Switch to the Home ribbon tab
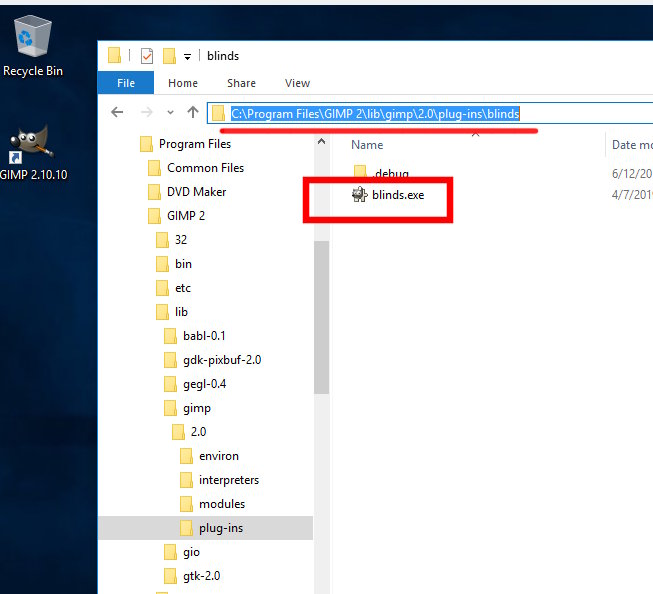 tap(183, 83)
